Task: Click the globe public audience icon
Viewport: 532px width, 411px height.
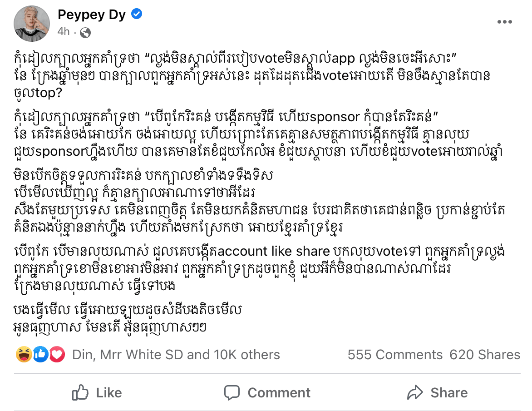Action: tap(85, 32)
